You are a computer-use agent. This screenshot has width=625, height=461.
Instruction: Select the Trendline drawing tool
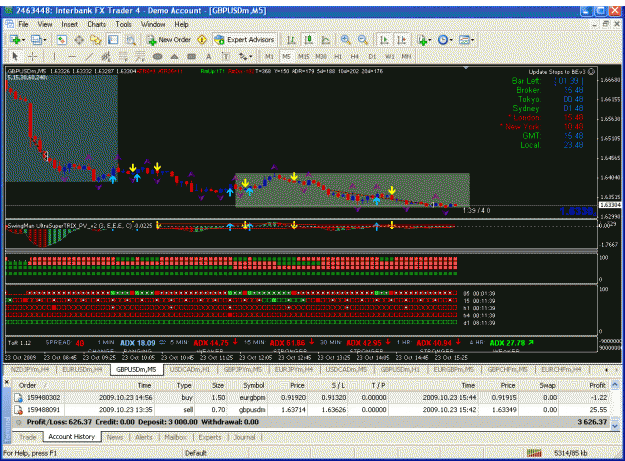coord(89,57)
